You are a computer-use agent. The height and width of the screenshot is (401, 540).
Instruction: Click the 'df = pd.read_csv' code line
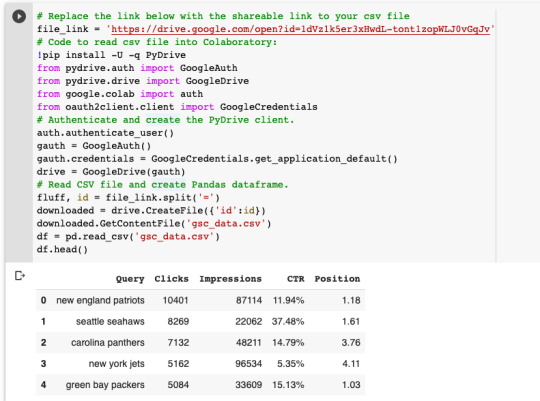click(128, 237)
